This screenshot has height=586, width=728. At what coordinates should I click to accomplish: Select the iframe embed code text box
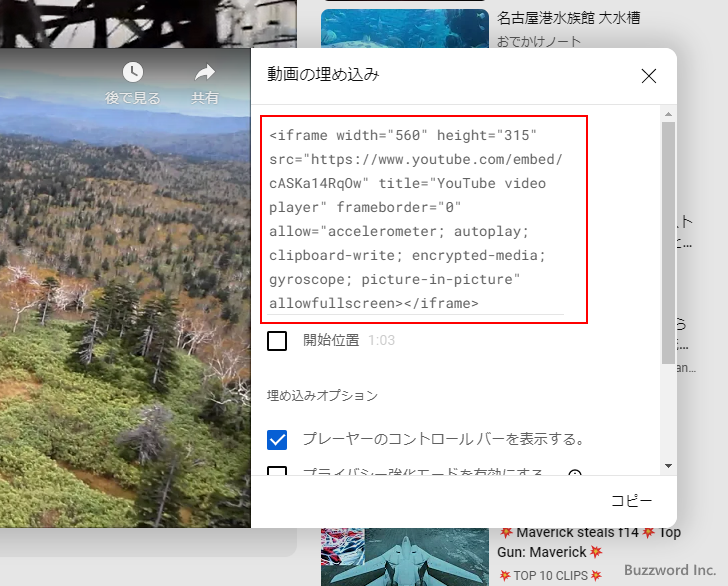[416, 219]
